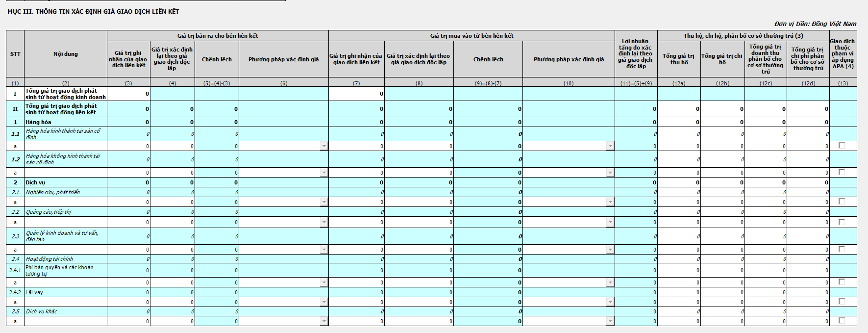The image size is (868, 333).
Task: Tick APA checkbox in row below 1.1
Action: pyautogui.click(x=842, y=146)
